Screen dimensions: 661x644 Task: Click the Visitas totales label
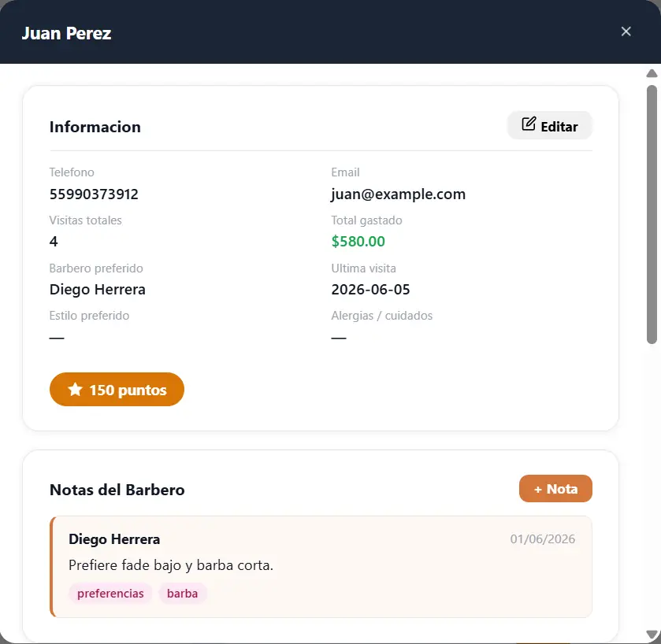[x=86, y=220]
